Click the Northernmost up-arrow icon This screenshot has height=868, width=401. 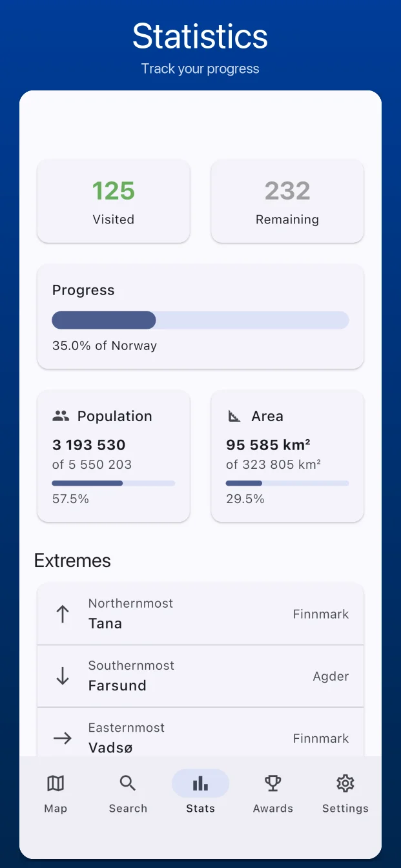pyautogui.click(x=62, y=614)
